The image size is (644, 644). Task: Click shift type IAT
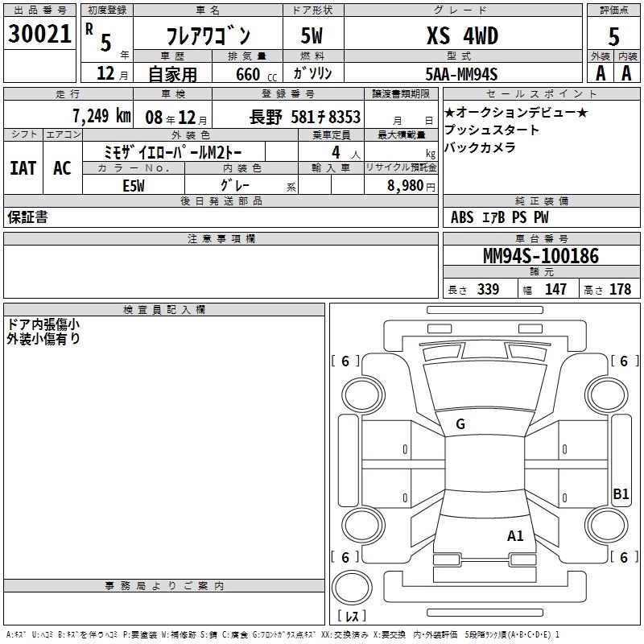(23, 168)
